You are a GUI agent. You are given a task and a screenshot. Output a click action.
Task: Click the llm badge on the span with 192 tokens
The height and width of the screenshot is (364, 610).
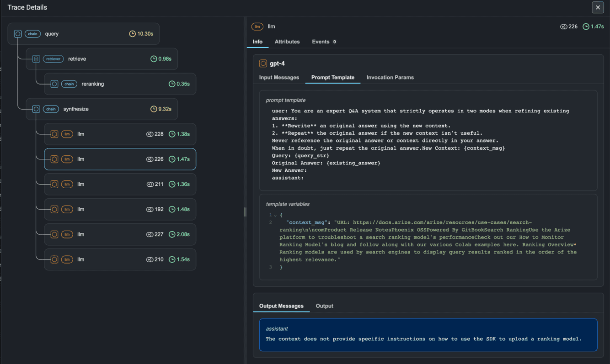[67, 209]
